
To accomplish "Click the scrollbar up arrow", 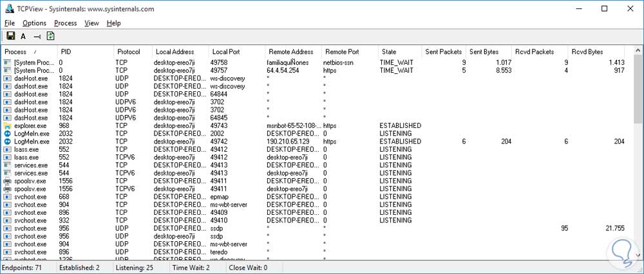I will pos(639,50).
